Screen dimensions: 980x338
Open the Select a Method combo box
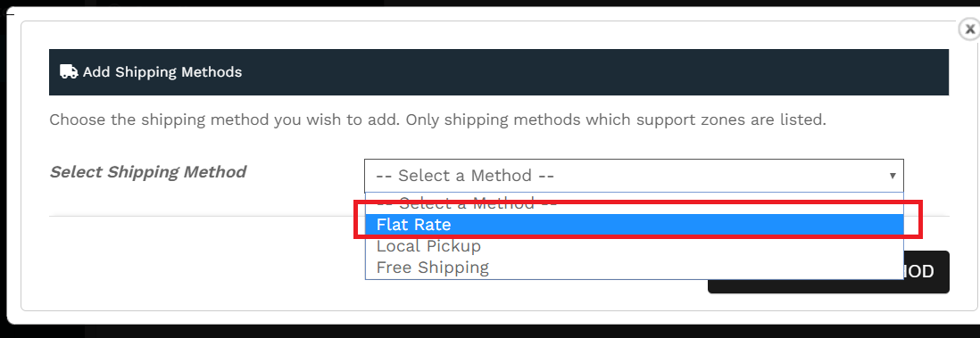point(634,176)
